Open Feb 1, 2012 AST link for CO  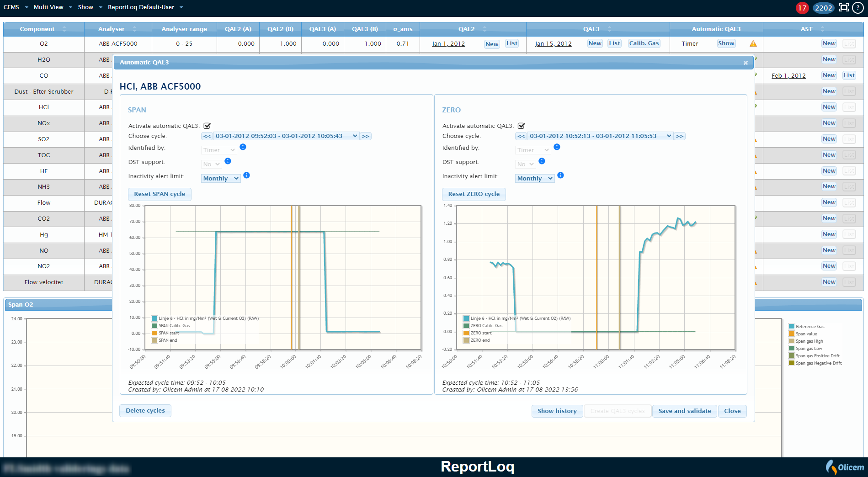[x=788, y=76]
